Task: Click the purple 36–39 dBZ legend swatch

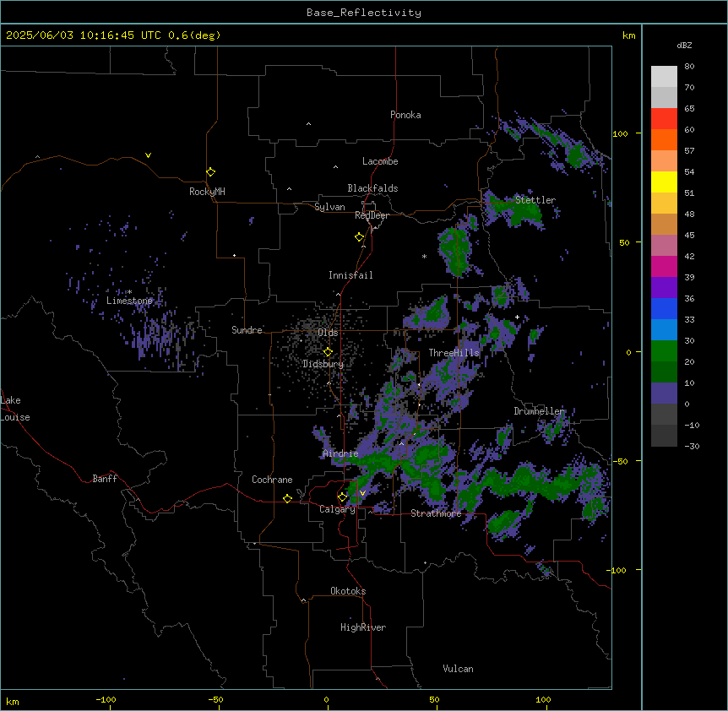Action: 664,288
